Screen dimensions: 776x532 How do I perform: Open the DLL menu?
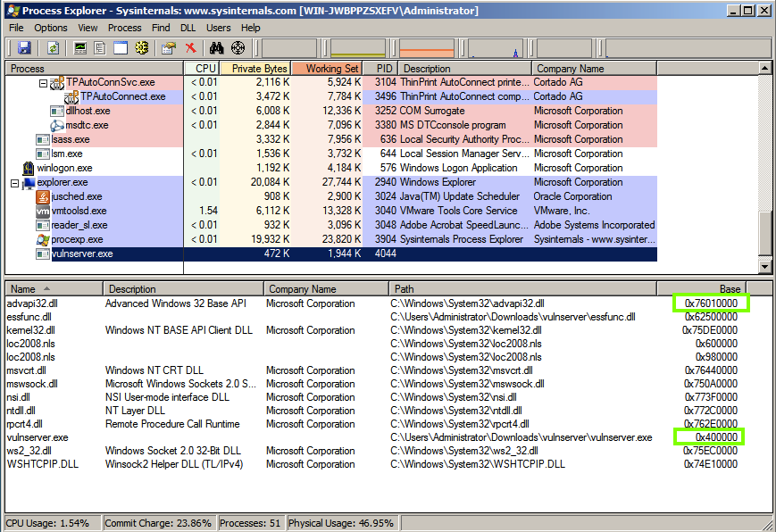(188, 28)
